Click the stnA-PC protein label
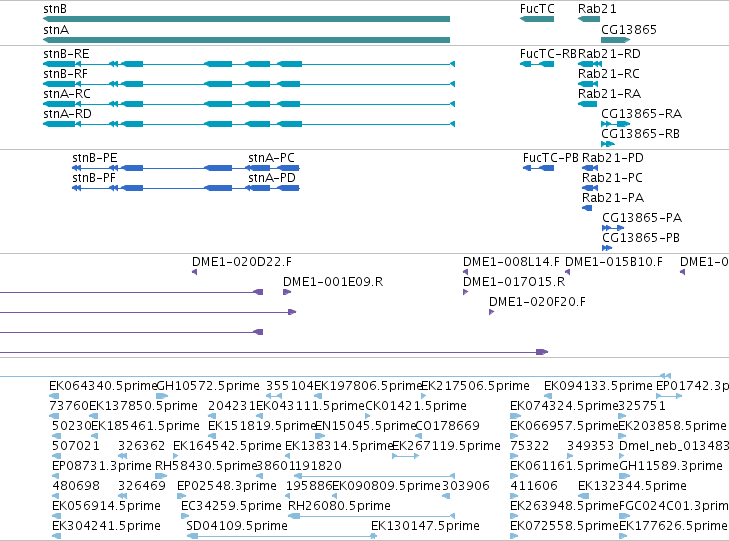The height and width of the screenshot is (541, 729). point(272,158)
